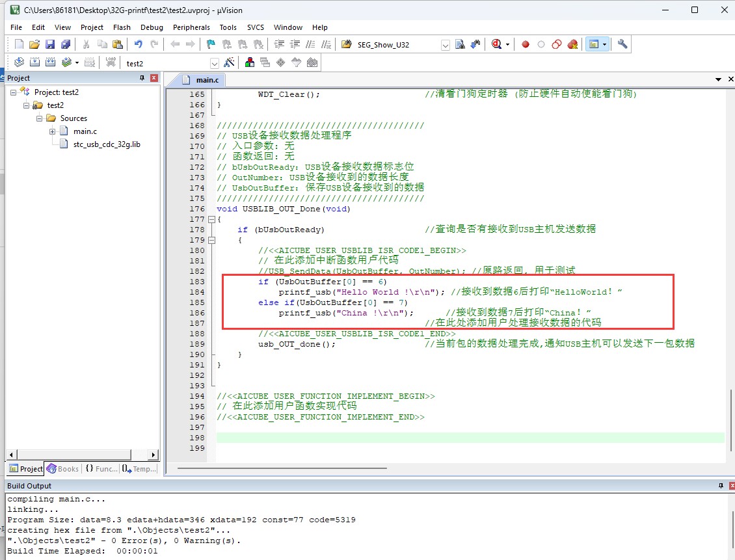Open the editor tab list dropdown arrow
Viewport: 735px width, 560px height.
718,79
